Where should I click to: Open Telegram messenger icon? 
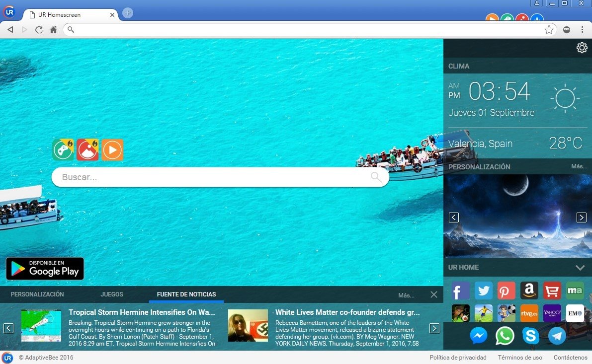(x=557, y=335)
